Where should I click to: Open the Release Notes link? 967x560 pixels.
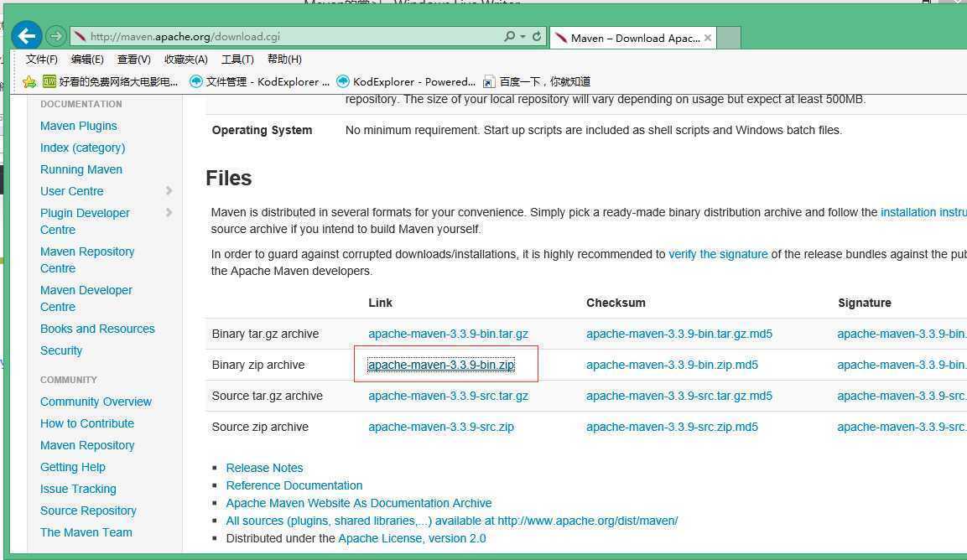click(x=264, y=468)
